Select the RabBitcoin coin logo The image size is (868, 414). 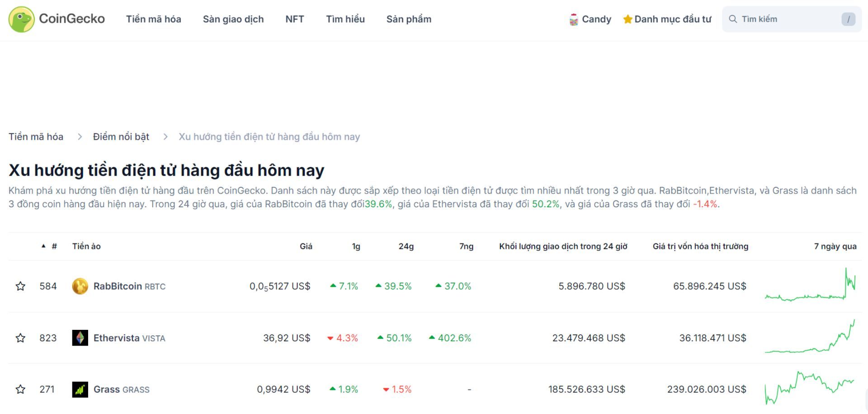pyautogui.click(x=79, y=286)
